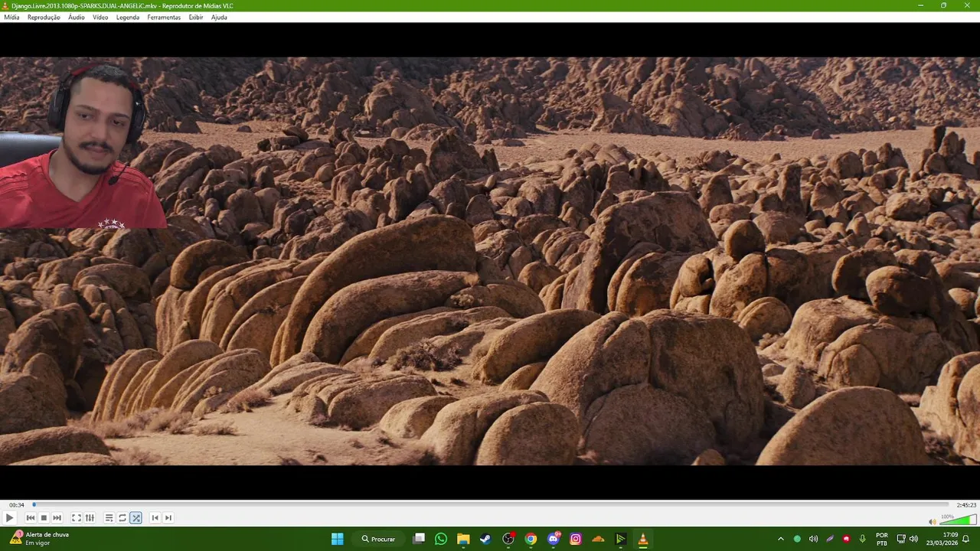Open the clock and calendar 17:09
The height and width of the screenshot is (551, 980).
click(x=943, y=539)
